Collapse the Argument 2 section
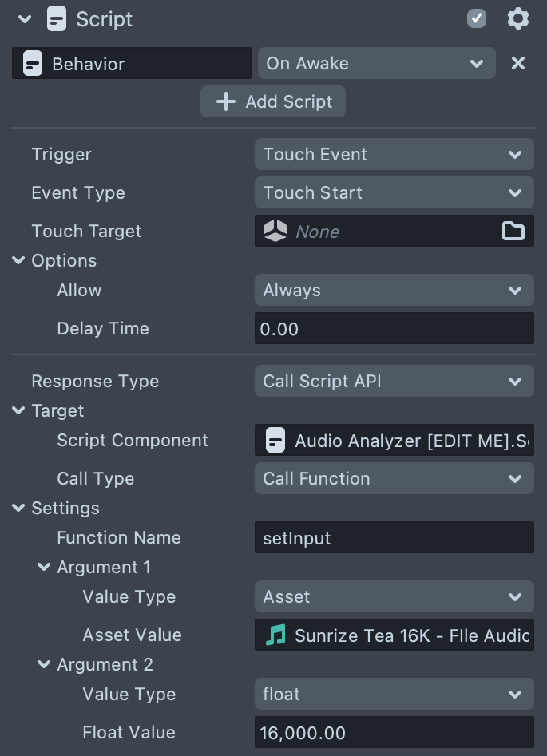Image resolution: width=547 pixels, height=756 pixels. pos(45,664)
